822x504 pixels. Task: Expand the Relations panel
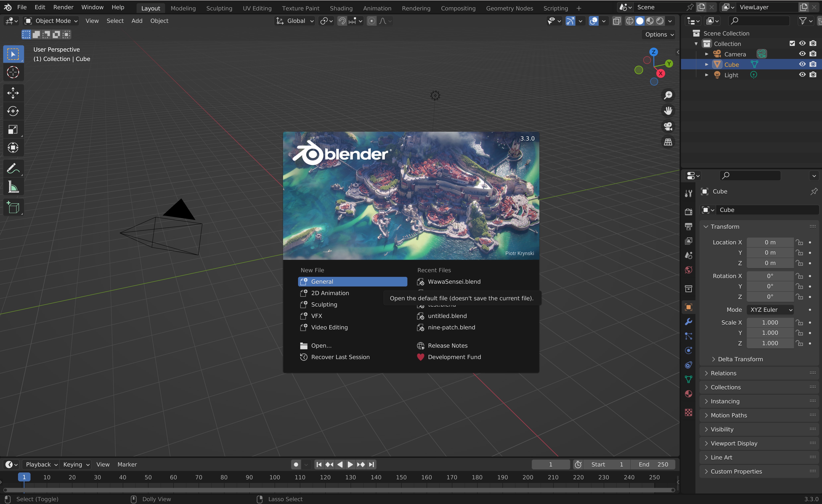tap(723, 373)
